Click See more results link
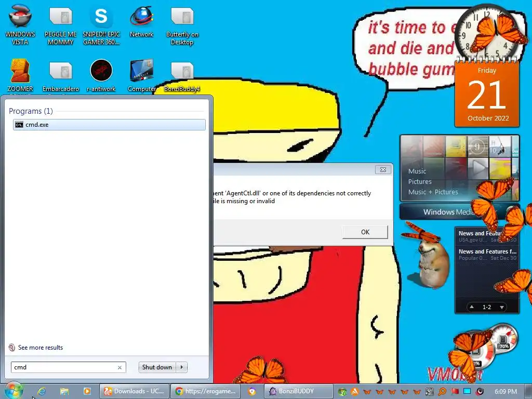 [41, 348]
